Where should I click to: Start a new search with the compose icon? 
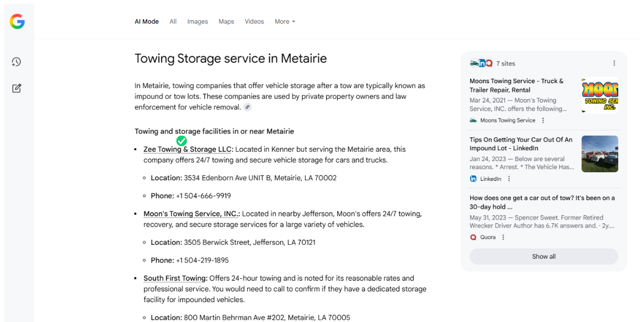17,88
